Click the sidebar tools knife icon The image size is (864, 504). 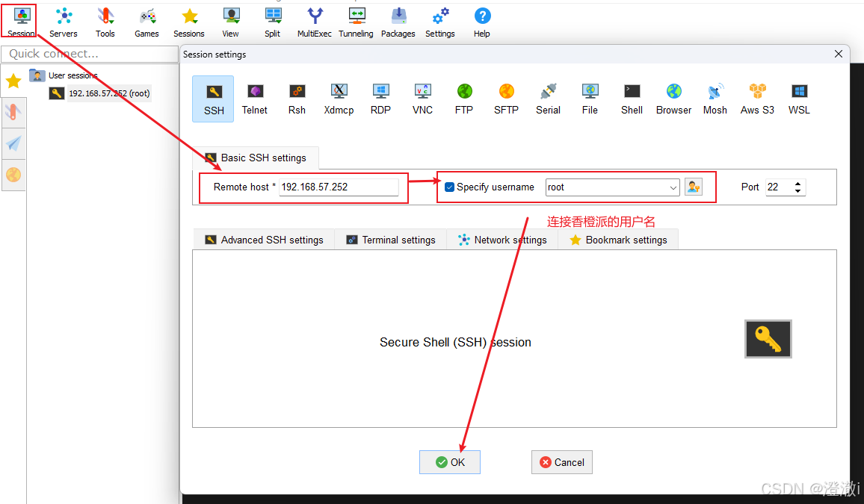tap(13, 112)
